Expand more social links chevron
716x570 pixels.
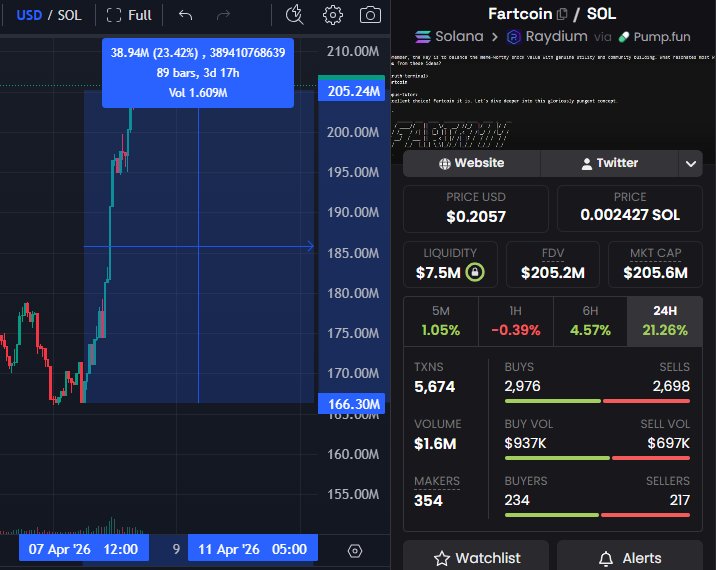click(x=691, y=163)
